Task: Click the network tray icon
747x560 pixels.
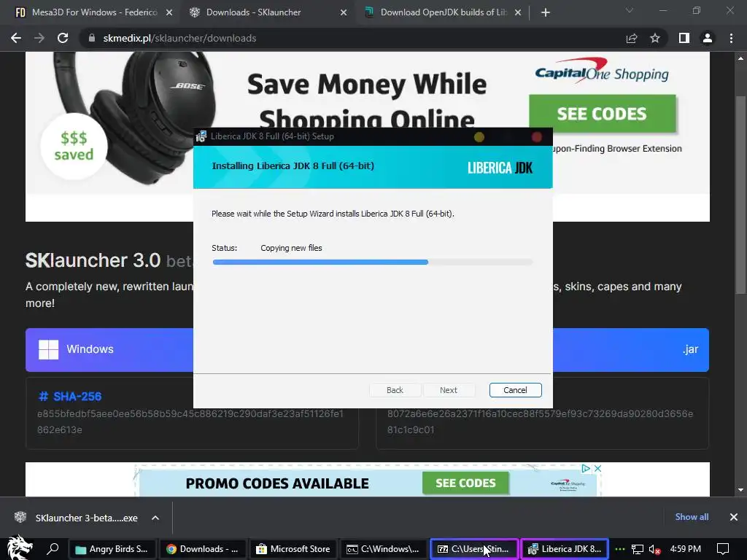Action: click(x=638, y=550)
